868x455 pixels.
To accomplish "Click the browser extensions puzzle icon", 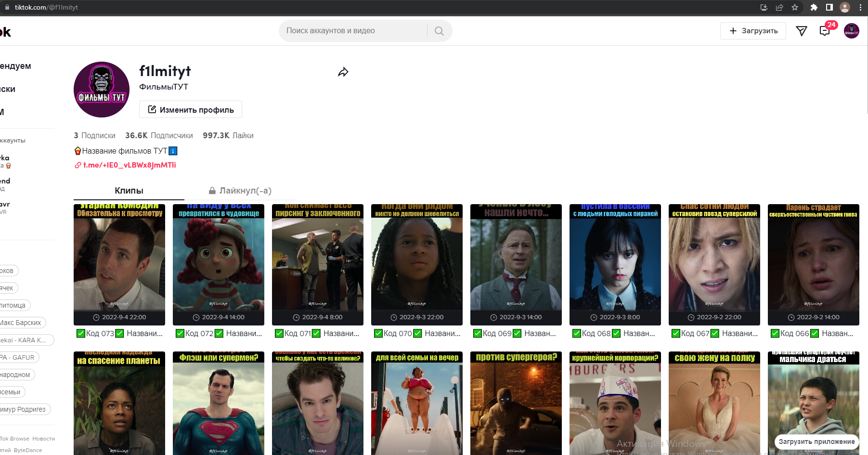I will point(814,7).
